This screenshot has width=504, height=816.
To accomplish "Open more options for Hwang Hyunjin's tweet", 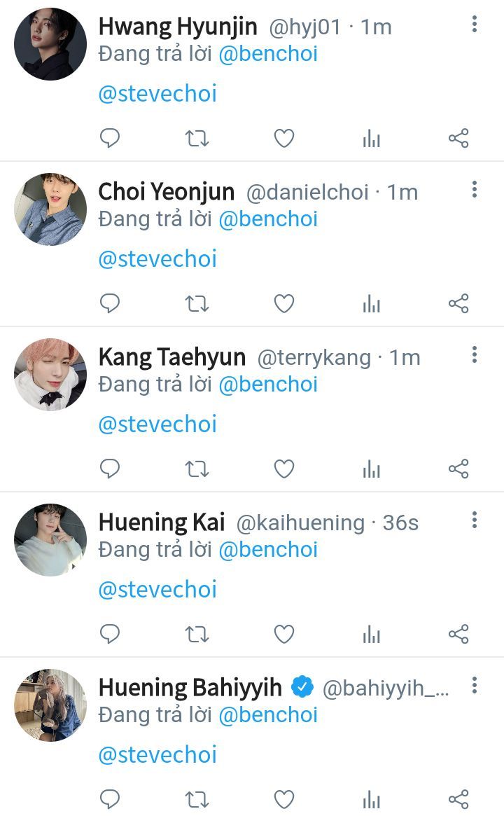I will pos(475,25).
